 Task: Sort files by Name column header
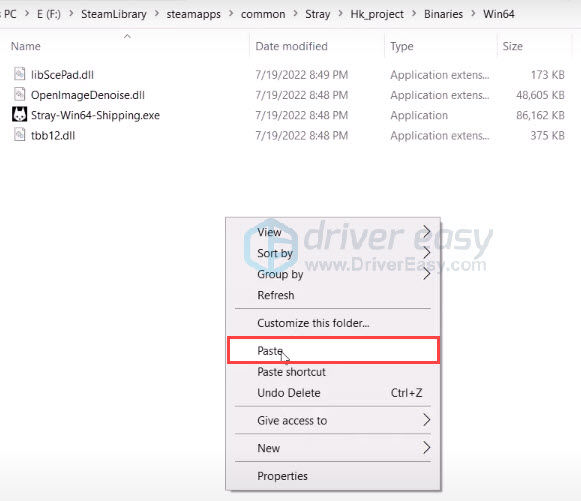click(26, 46)
